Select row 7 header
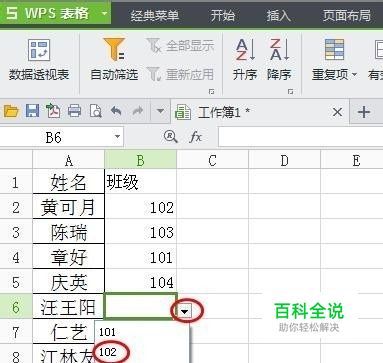Image resolution: width=383 pixels, height=363 pixels. [x=16, y=332]
